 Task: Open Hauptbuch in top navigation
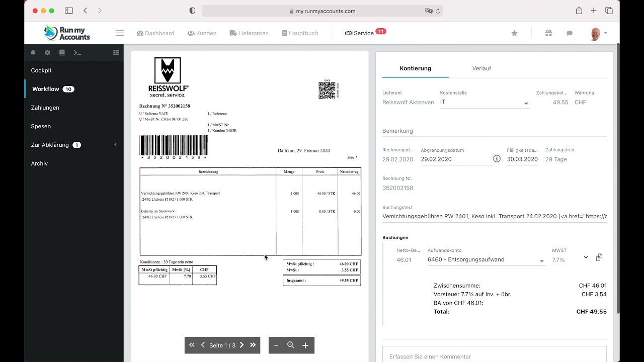click(300, 33)
